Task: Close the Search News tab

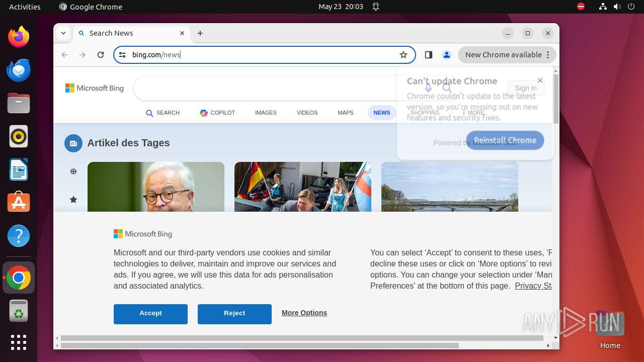Action: (182, 33)
